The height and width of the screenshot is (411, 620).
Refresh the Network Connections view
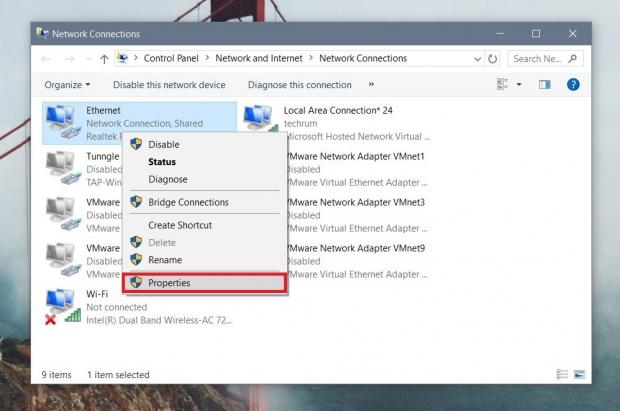[x=493, y=59]
